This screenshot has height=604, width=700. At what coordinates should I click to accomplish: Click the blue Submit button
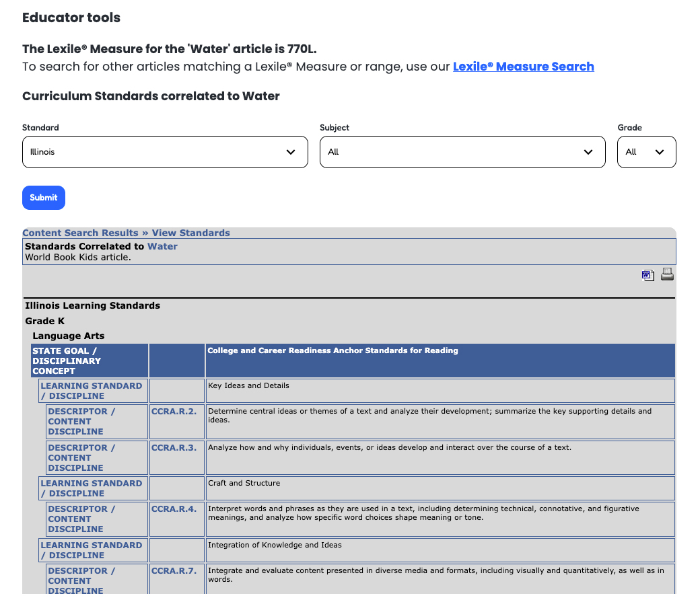tap(44, 198)
